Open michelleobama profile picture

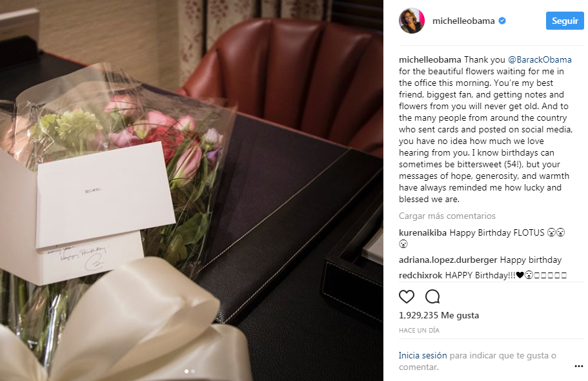tap(412, 21)
